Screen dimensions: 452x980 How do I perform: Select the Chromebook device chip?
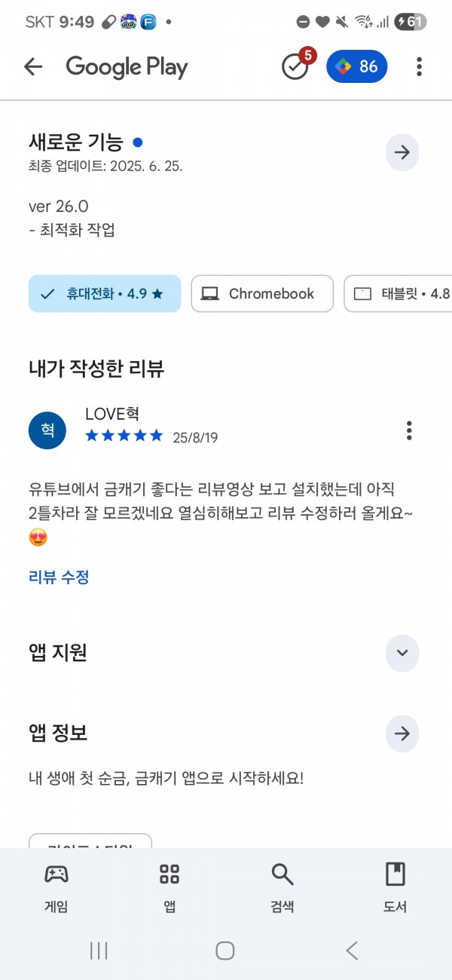262,294
